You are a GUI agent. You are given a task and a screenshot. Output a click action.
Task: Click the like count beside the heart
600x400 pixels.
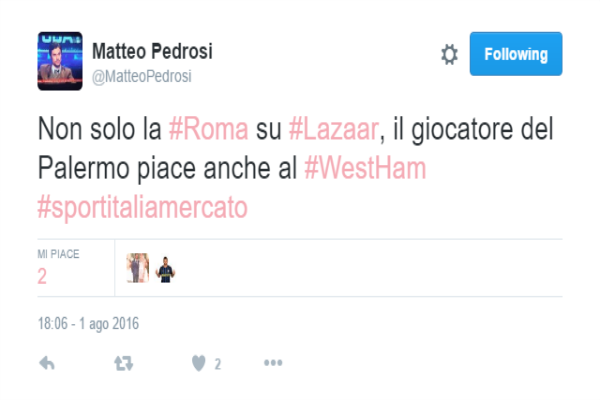click(x=218, y=364)
